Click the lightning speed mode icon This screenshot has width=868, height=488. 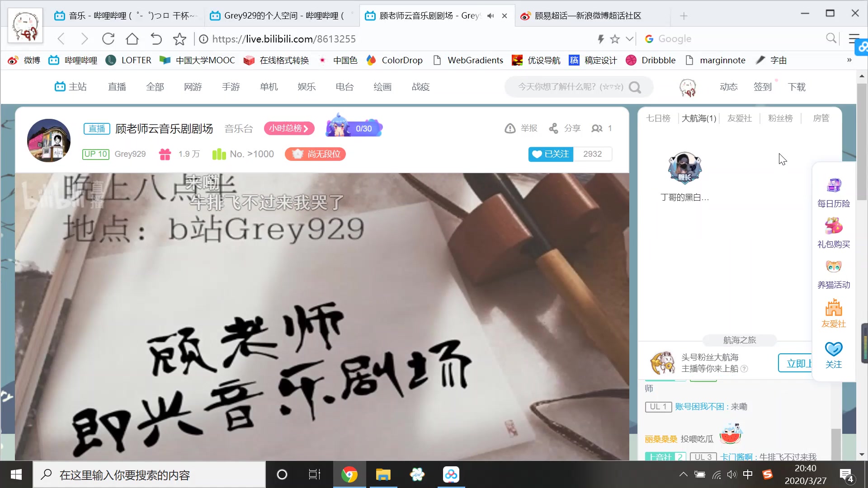coord(601,39)
